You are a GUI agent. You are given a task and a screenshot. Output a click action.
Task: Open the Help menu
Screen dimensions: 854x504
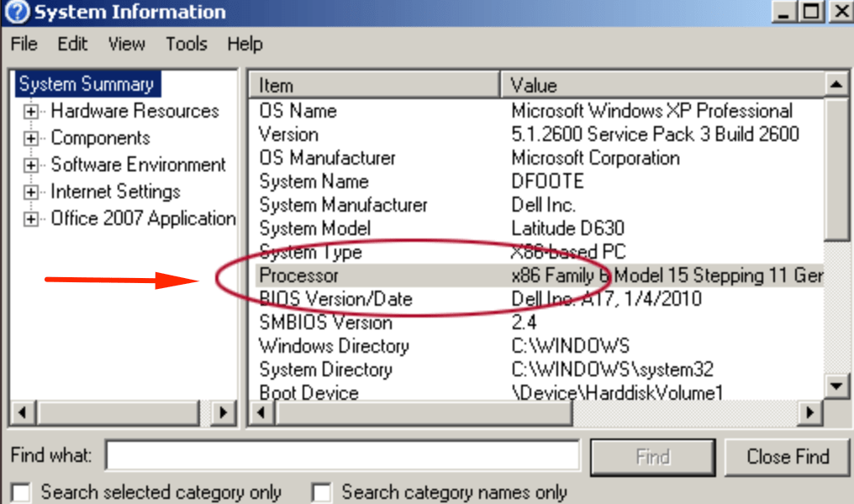point(245,45)
